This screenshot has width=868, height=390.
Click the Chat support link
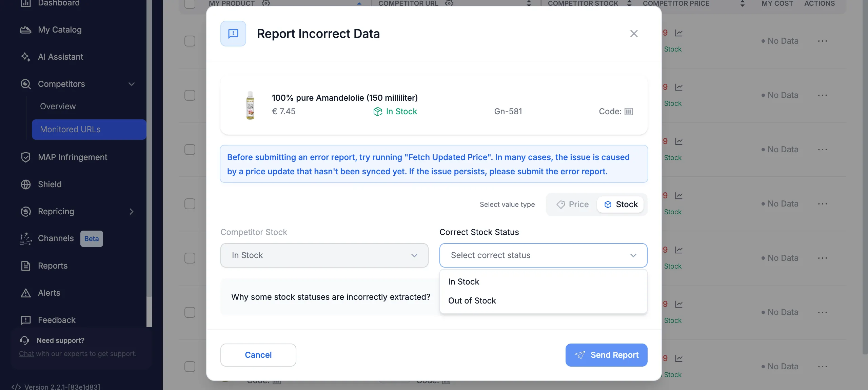pyautogui.click(x=26, y=354)
